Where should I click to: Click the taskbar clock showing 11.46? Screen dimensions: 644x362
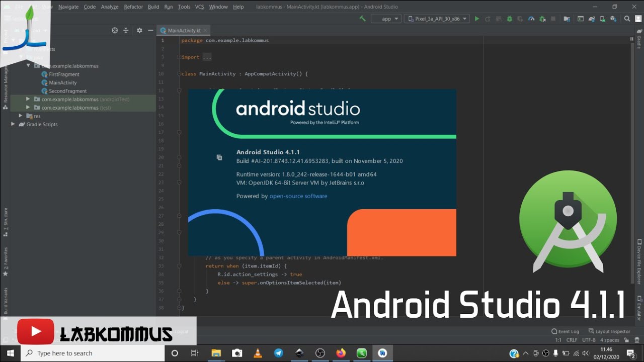pyautogui.click(x=606, y=353)
